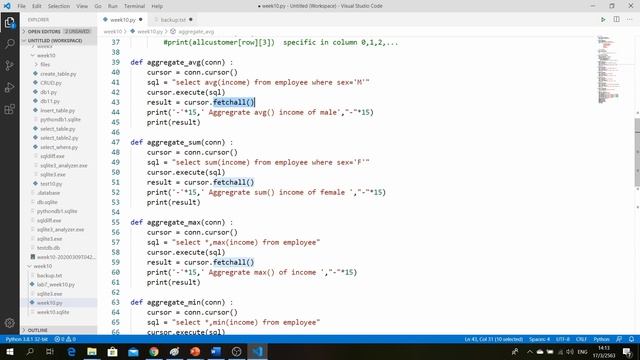Open editor More Actions ellipsis menu
640x360 pixels.
[x=629, y=20]
